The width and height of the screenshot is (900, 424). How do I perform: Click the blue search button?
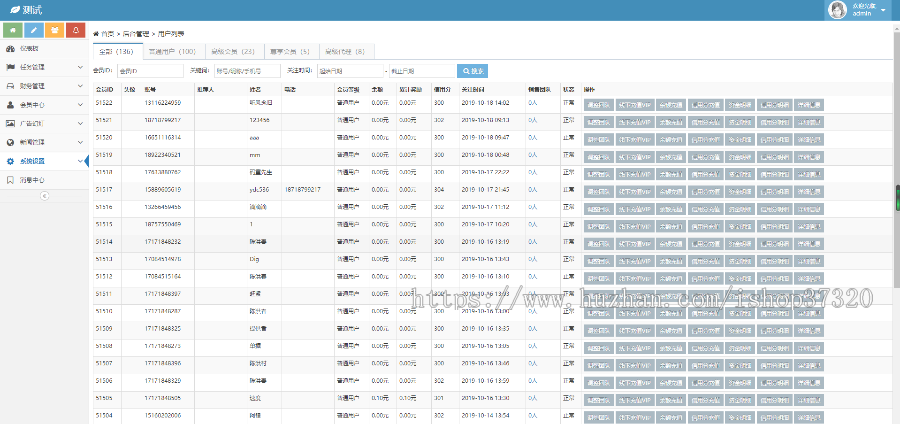472,71
